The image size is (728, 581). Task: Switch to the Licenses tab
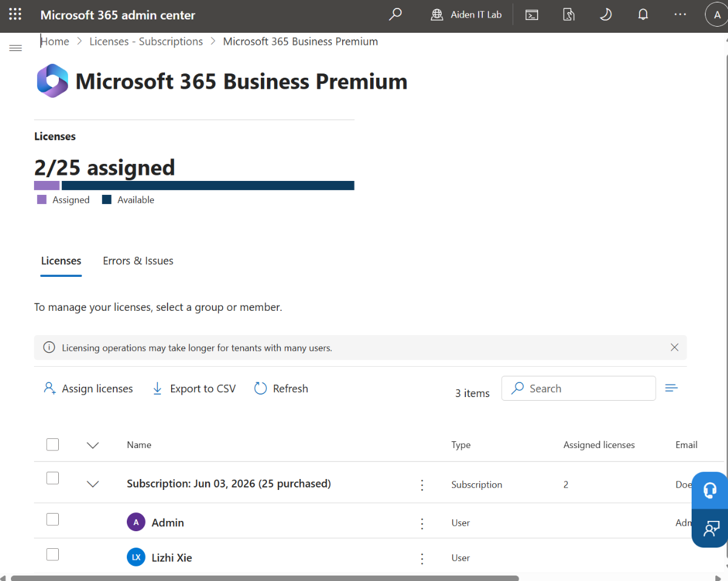tap(61, 261)
